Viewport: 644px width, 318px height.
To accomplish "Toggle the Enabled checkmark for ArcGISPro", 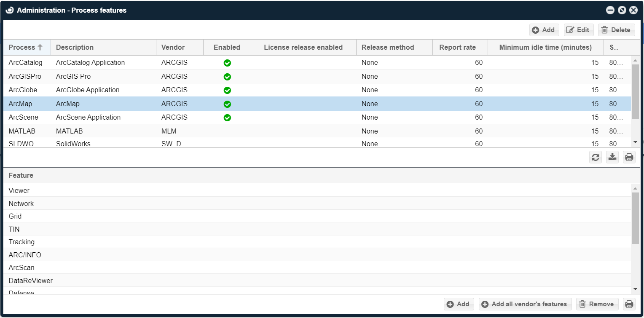I will 227,77.
